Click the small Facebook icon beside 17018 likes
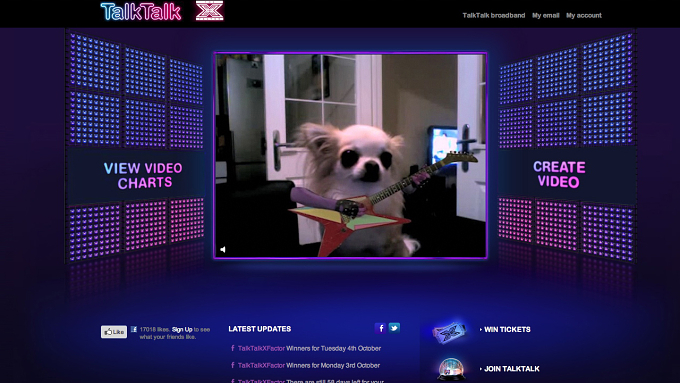Screen dimensions: 680x383 click(x=134, y=329)
